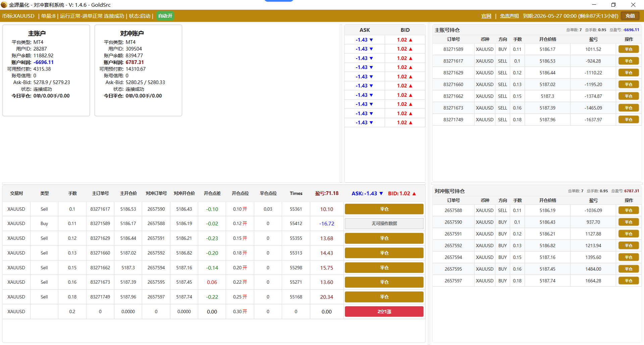Viewport: 644px width, 345px height.
Task: Click the app logo in title bar
Action: pyautogui.click(x=4, y=5)
